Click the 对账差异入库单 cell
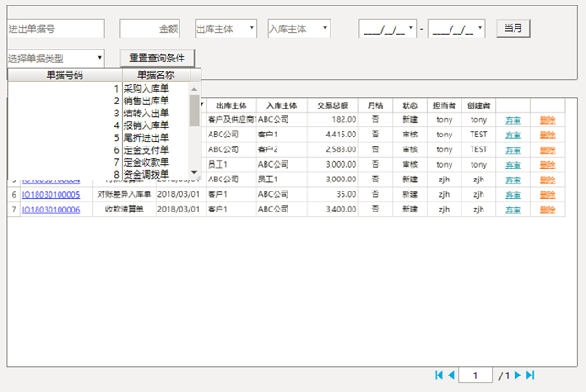Viewport: 586px width, 392px height. pyautogui.click(x=125, y=194)
